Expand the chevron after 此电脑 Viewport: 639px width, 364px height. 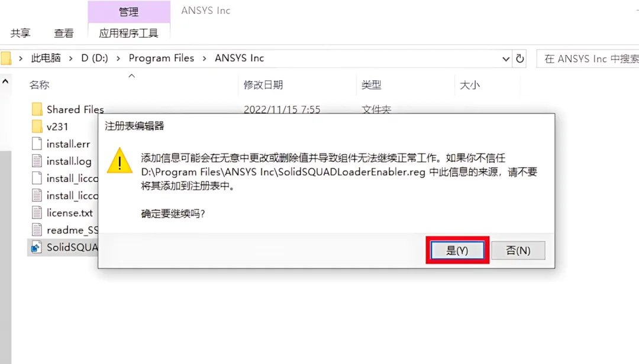coord(71,58)
